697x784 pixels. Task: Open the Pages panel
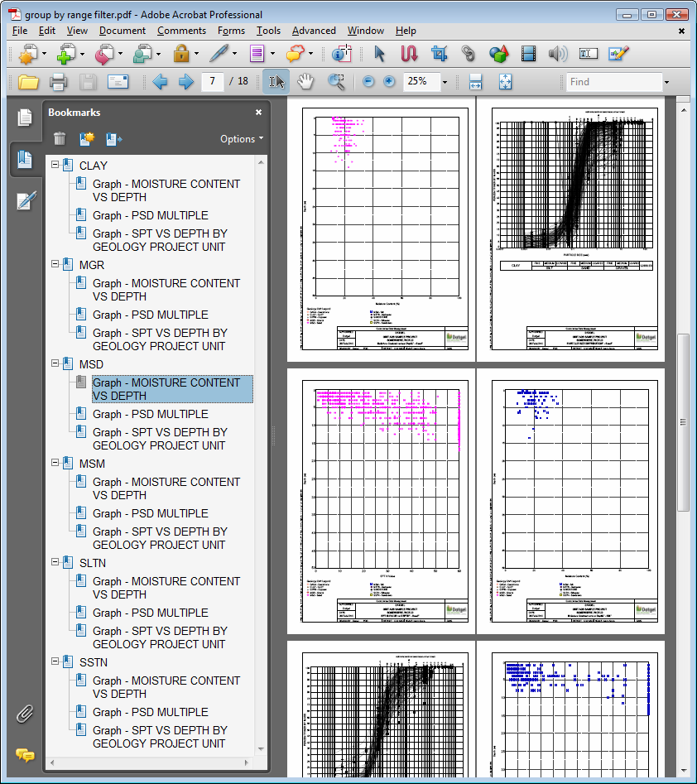coord(25,118)
